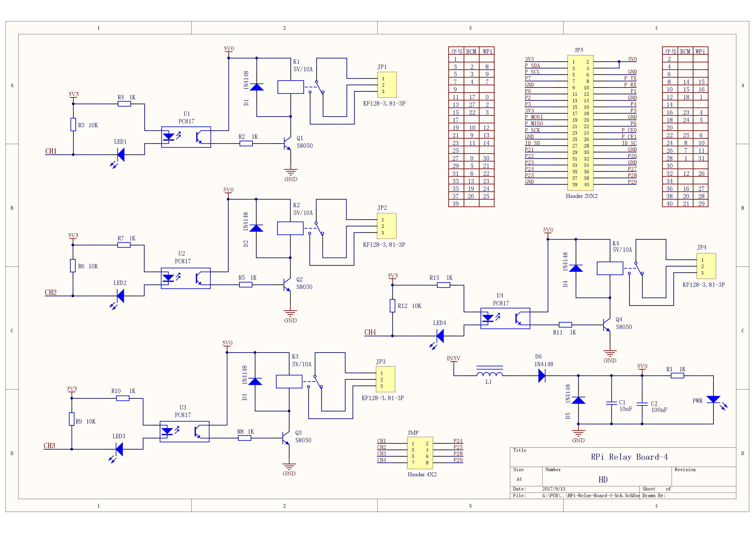This screenshot has height=534, width=756.
Task: Select the D1 1N4148 flyback diode
Action: point(257,87)
